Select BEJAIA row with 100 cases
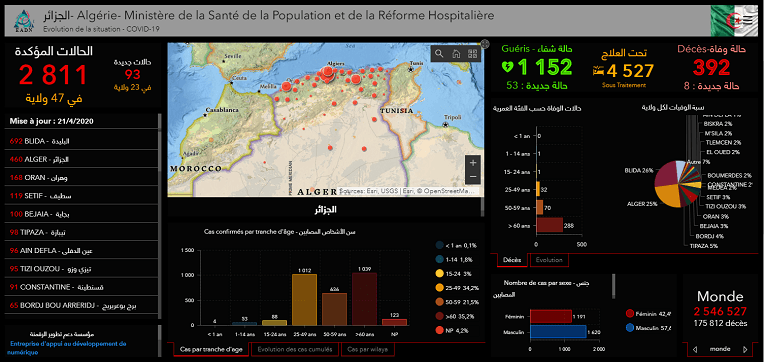Image resolution: width=764 pixels, height=362 pixels. [81, 214]
